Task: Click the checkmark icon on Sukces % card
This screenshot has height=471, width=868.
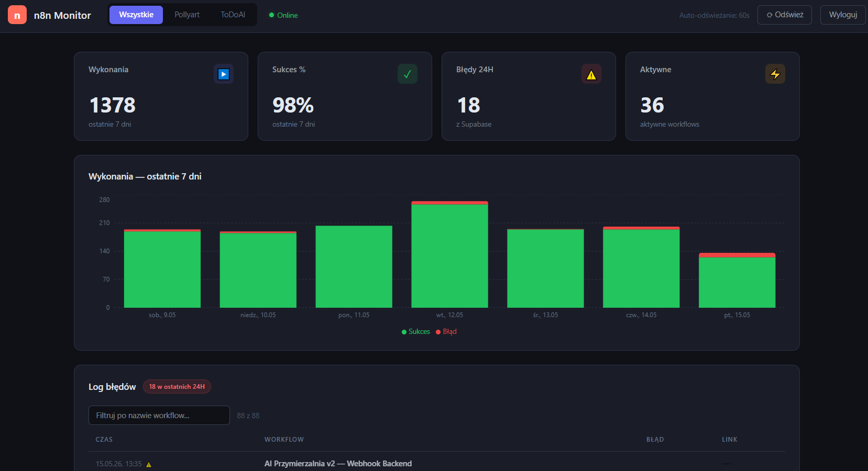Action: tap(408, 74)
